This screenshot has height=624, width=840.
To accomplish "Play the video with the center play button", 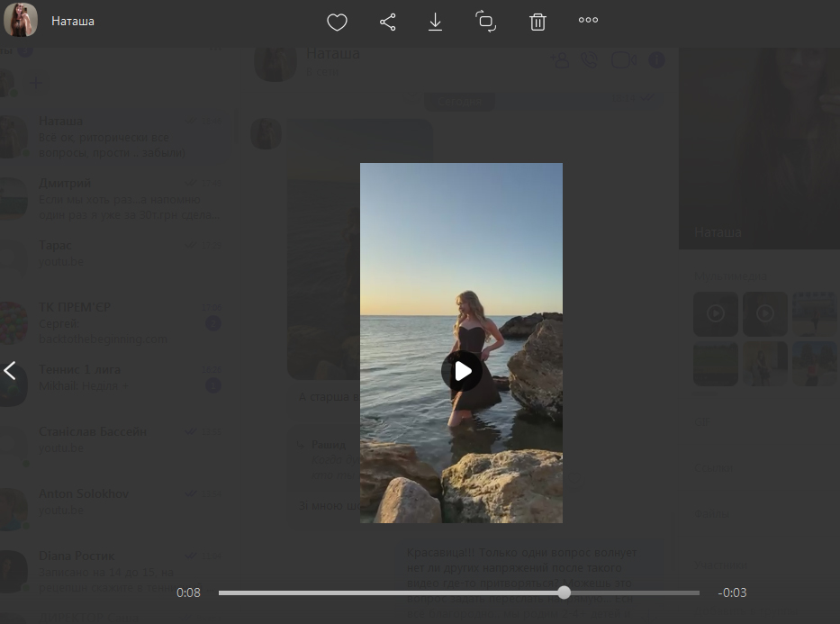I will pos(462,371).
